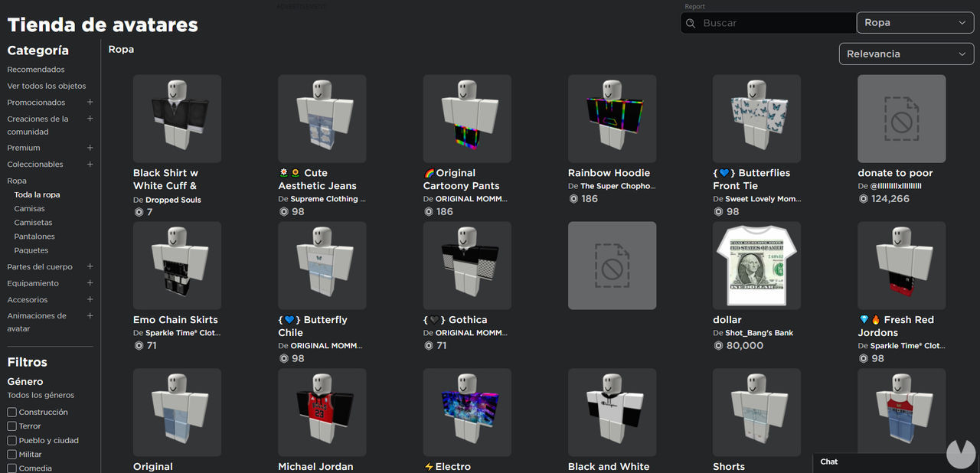Image resolution: width=980 pixels, height=473 pixels.
Task: Open the Electro item image
Action: pyautogui.click(x=467, y=413)
